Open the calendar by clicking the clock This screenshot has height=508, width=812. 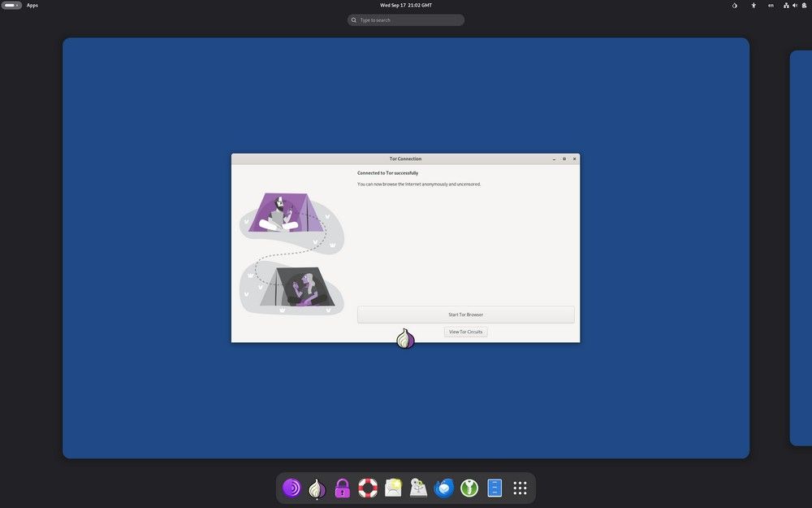pos(406,5)
